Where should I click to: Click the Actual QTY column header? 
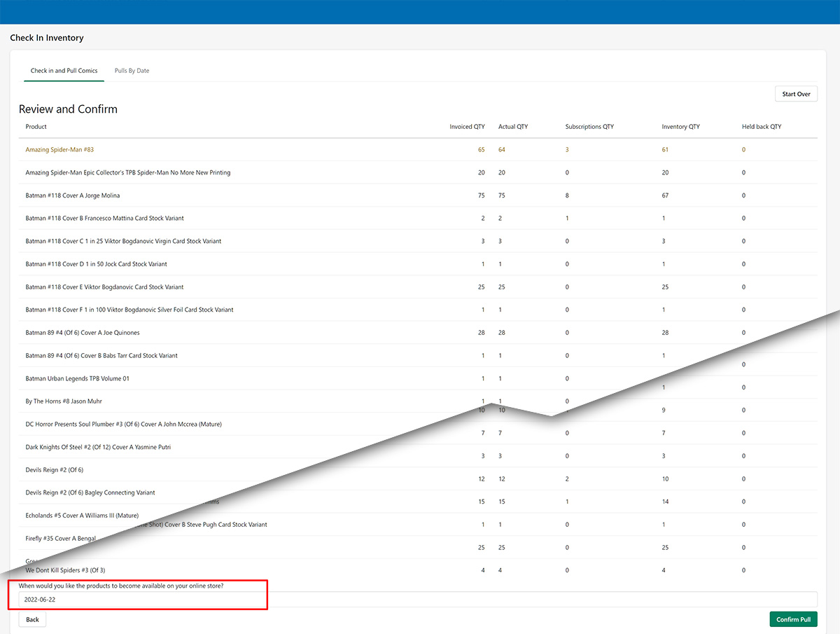point(513,127)
